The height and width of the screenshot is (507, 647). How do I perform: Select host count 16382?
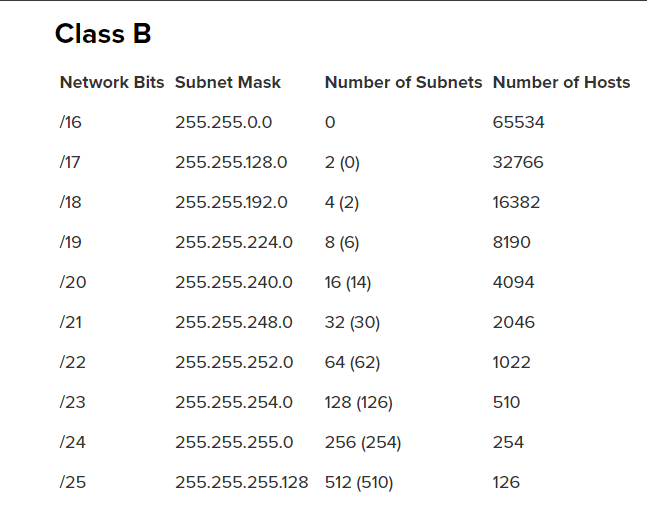pyautogui.click(x=516, y=203)
